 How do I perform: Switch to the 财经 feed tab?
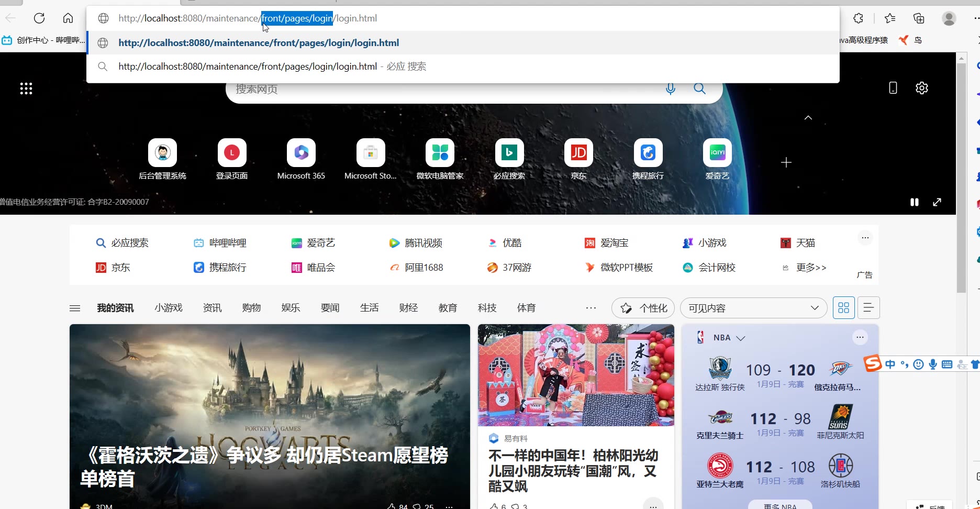tap(408, 308)
